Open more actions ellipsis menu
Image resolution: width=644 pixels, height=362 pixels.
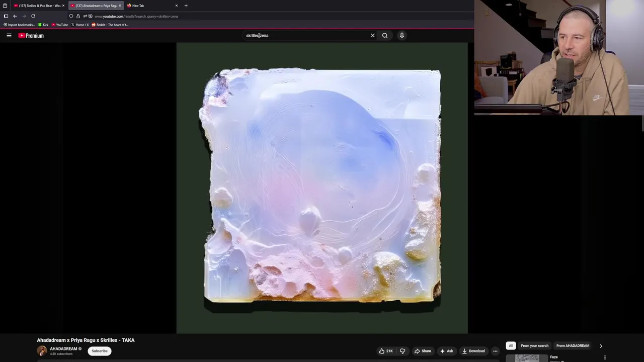(x=495, y=351)
